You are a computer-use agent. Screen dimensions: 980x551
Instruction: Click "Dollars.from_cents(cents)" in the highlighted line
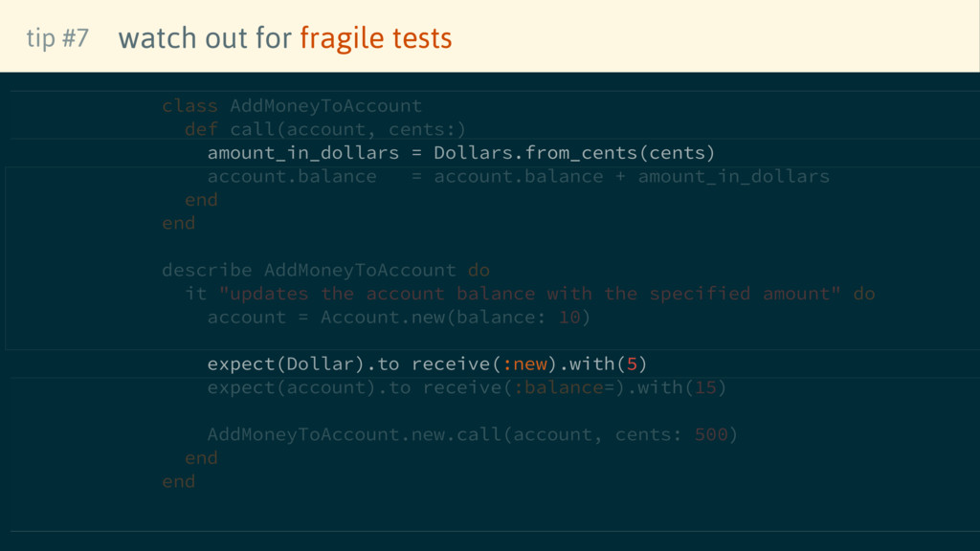(x=574, y=153)
